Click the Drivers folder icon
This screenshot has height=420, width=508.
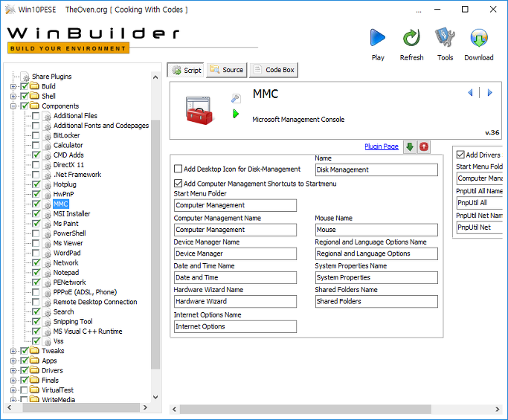click(34, 370)
